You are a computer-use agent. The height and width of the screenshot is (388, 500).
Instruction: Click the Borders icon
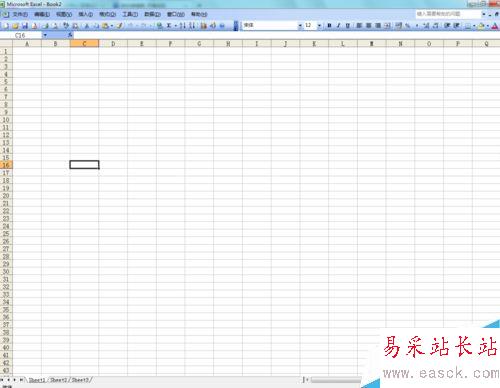point(468,26)
